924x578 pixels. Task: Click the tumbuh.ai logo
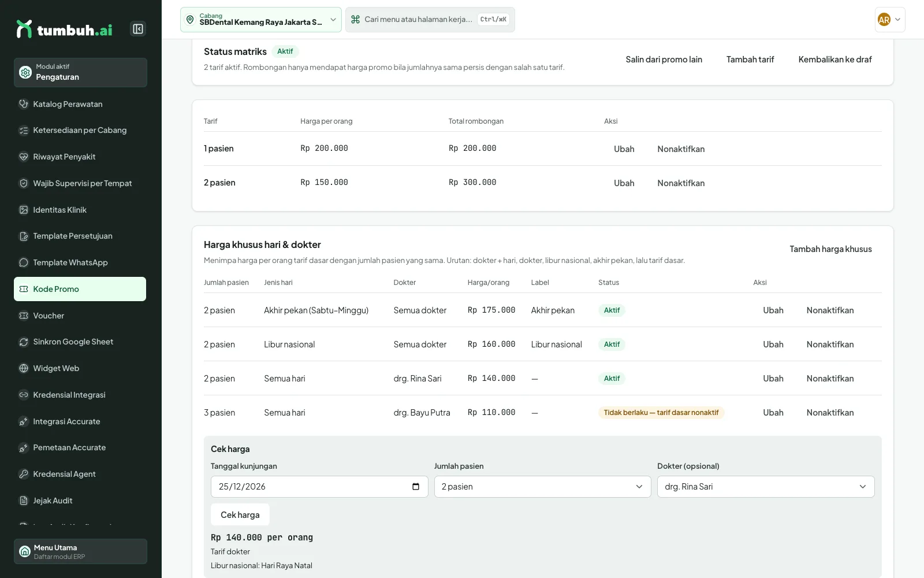(x=64, y=29)
